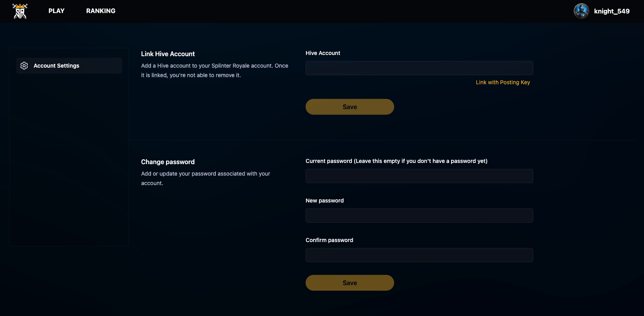
Task: Click the Splinter Royale crown logo
Action: [x=20, y=11]
